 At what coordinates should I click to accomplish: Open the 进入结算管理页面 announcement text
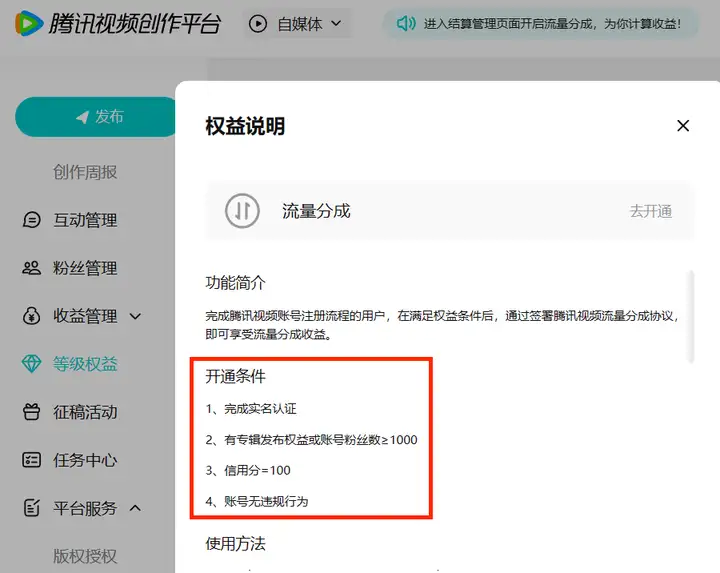tap(552, 23)
